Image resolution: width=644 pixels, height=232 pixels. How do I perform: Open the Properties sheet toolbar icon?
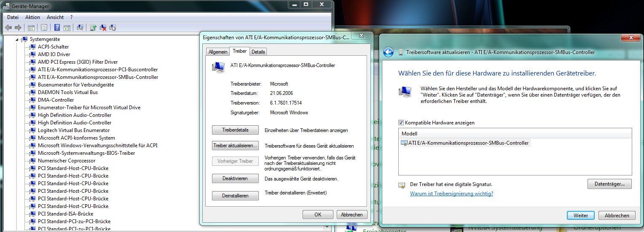[x=44, y=27]
